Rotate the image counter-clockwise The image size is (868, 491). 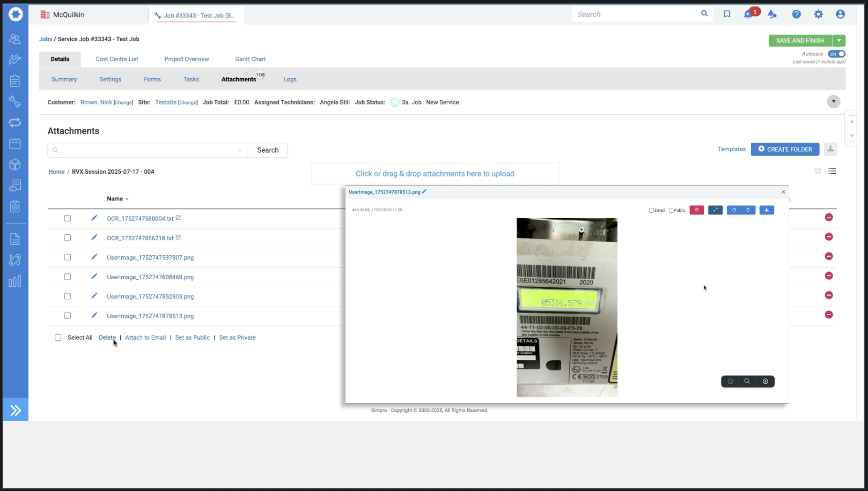click(734, 210)
